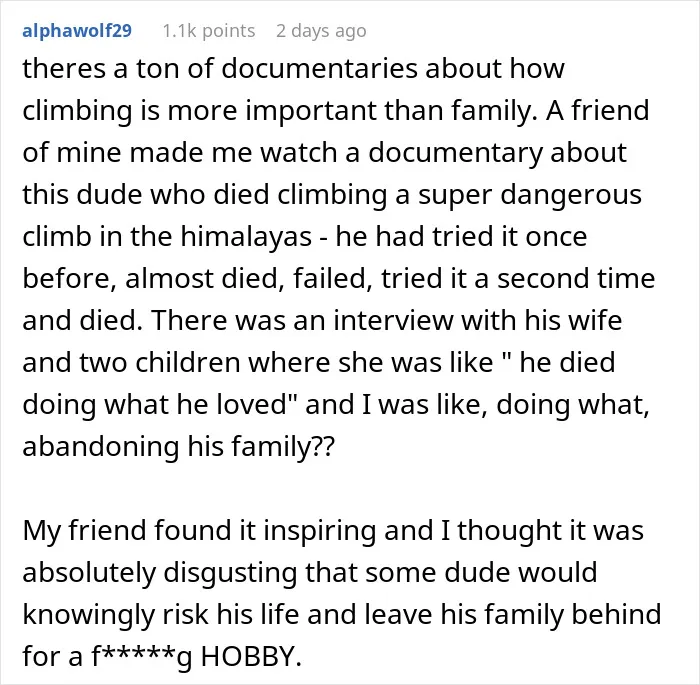700x685 pixels.
Task: Click the word 'abandoning' in the comment
Action: coord(101,447)
